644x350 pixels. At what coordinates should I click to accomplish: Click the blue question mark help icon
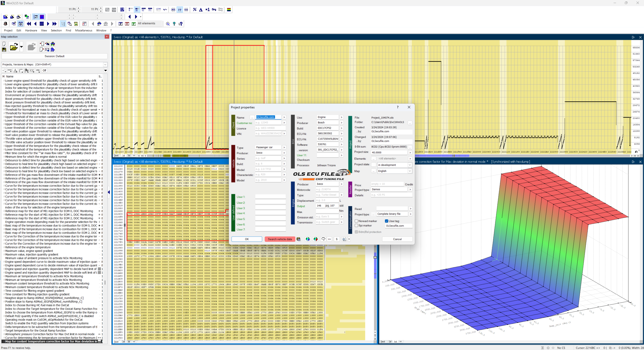pos(174,24)
